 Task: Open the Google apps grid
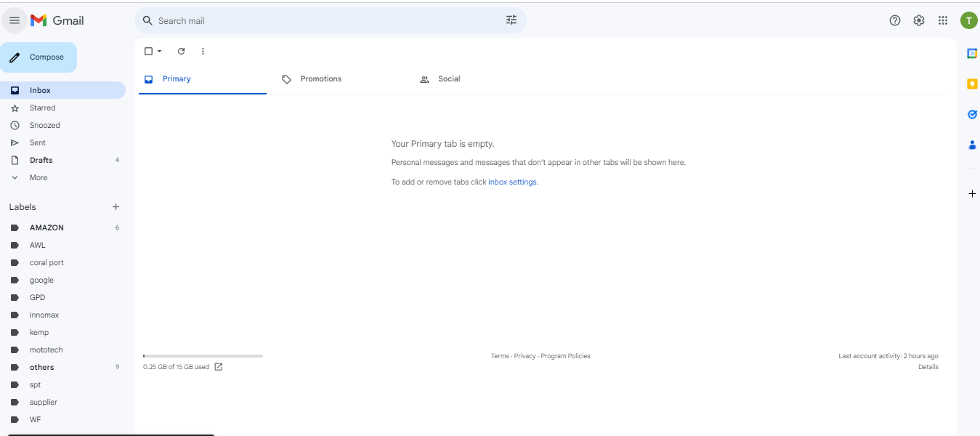pyautogui.click(x=943, y=20)
